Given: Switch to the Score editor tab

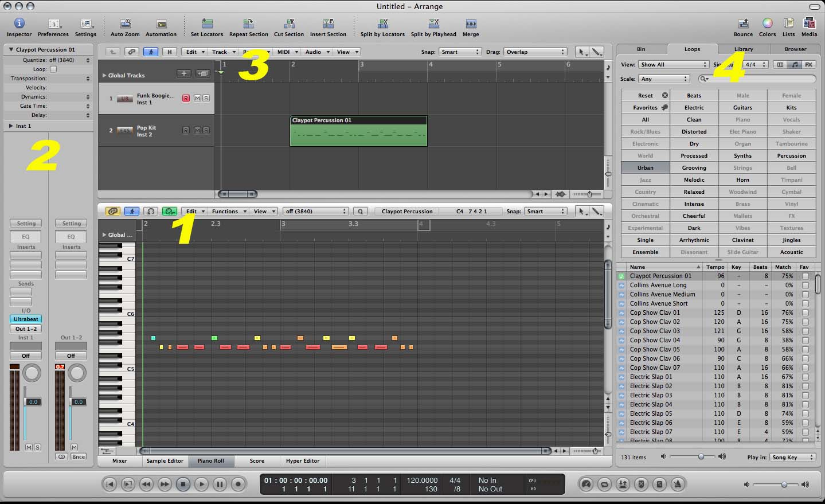Looking at the screenshot, I should tap(257, 460).
